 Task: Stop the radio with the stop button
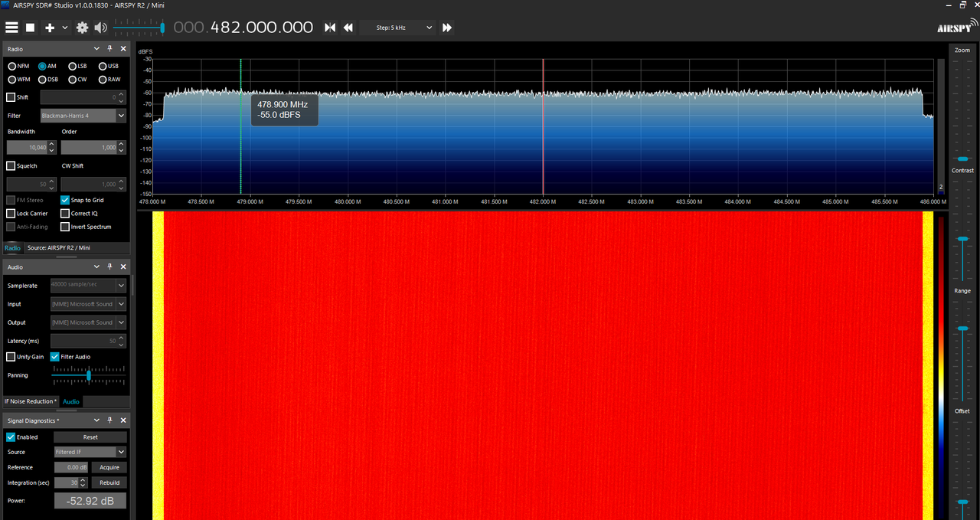(x=31, y=28)
